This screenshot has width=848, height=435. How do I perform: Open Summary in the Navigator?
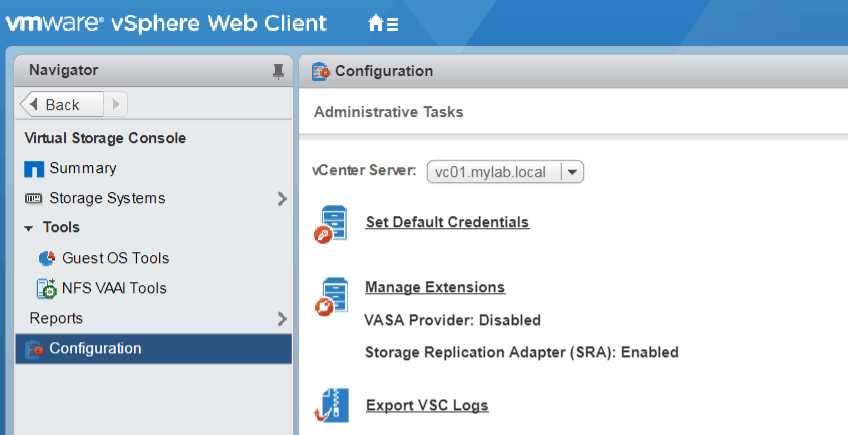click(82, 169)
